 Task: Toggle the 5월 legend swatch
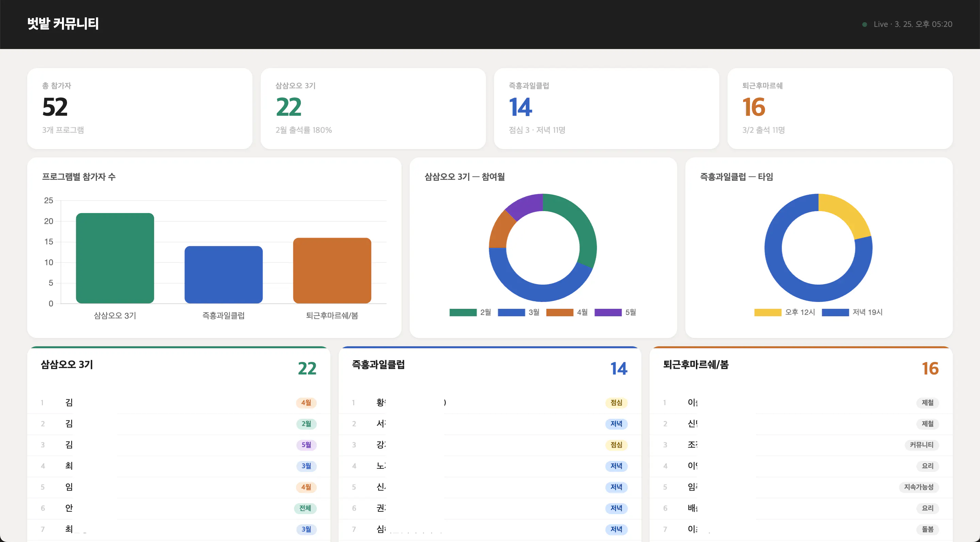pos(607,312)
